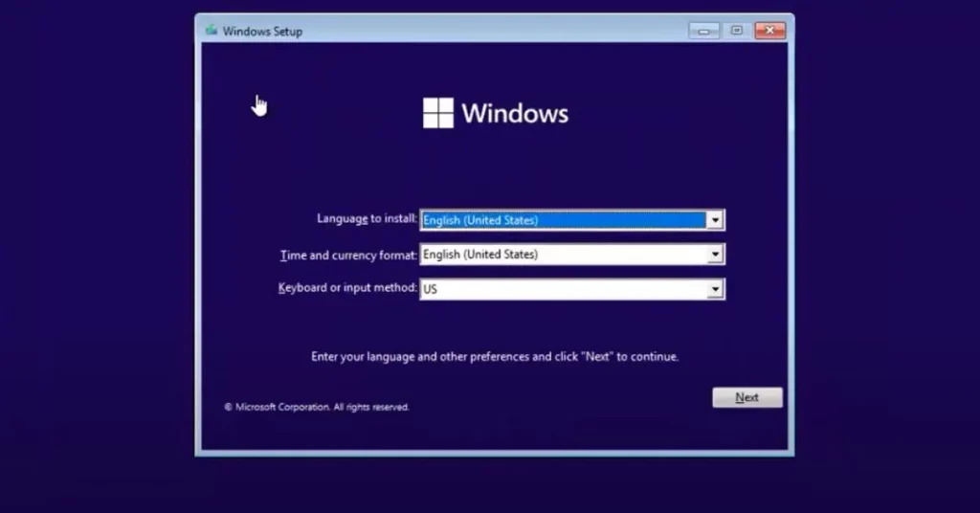980x513 pixels.
Task: Minimize the Windows Setup window
Action: coord(703,31)
